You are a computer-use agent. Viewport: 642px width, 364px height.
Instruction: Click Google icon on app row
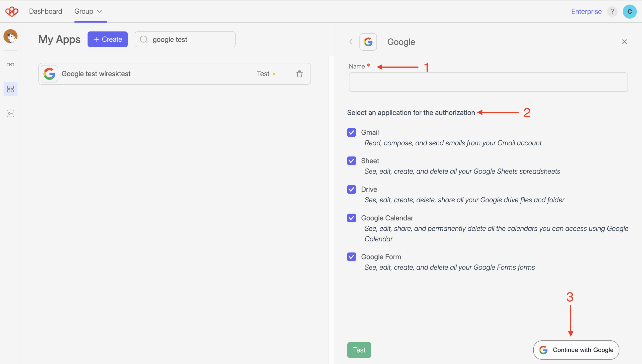[x=49, y=74]
